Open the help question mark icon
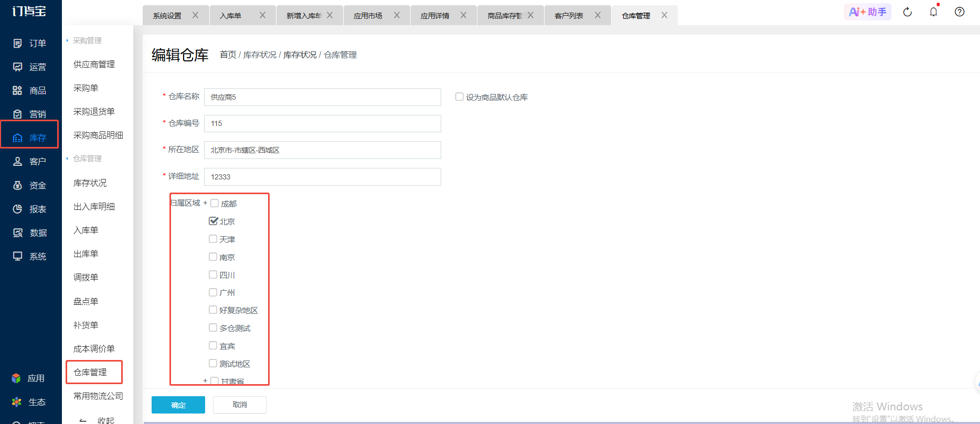This screenshot has height=424, width=980. pos(960,12)
